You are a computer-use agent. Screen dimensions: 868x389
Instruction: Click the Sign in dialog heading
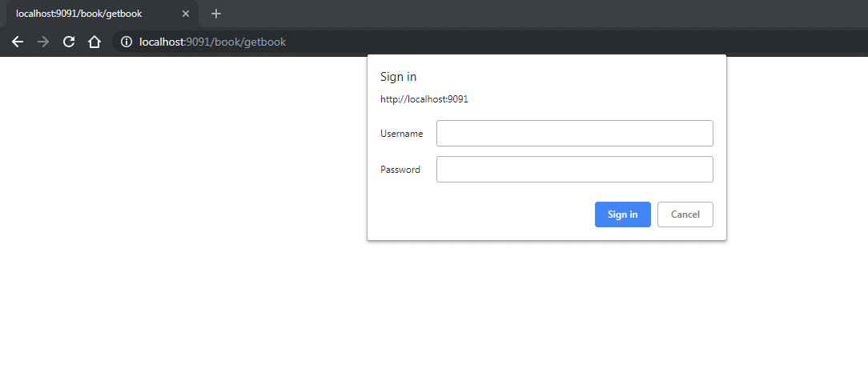pos(398,77)
